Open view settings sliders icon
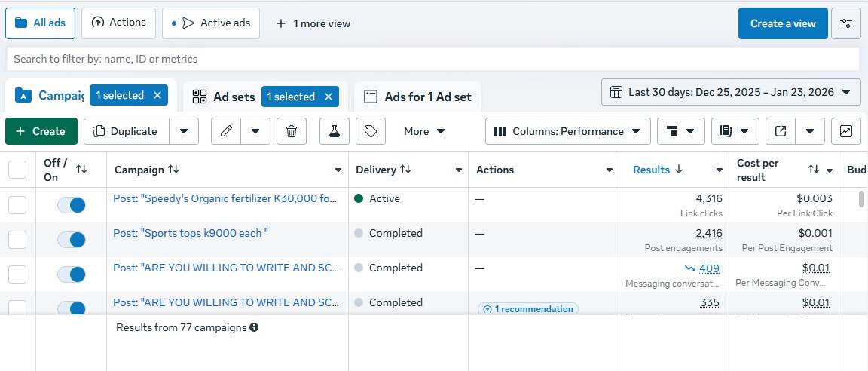This screenshot has height=371, width=868. click(x=846, y=23)
